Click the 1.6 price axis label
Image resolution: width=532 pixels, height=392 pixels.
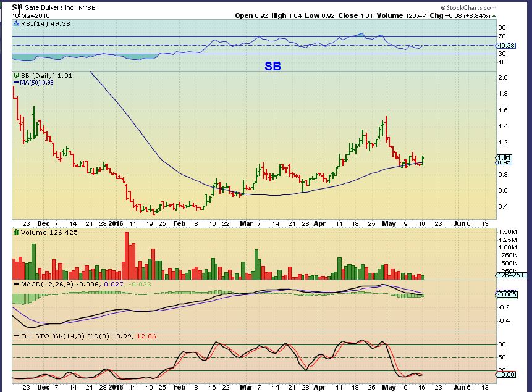click(x=503, y=111)
